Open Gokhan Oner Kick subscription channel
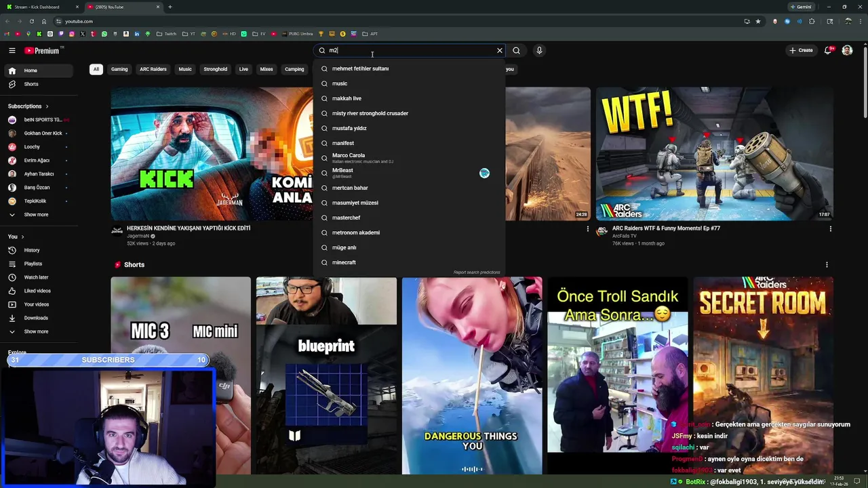 [39, 134]
